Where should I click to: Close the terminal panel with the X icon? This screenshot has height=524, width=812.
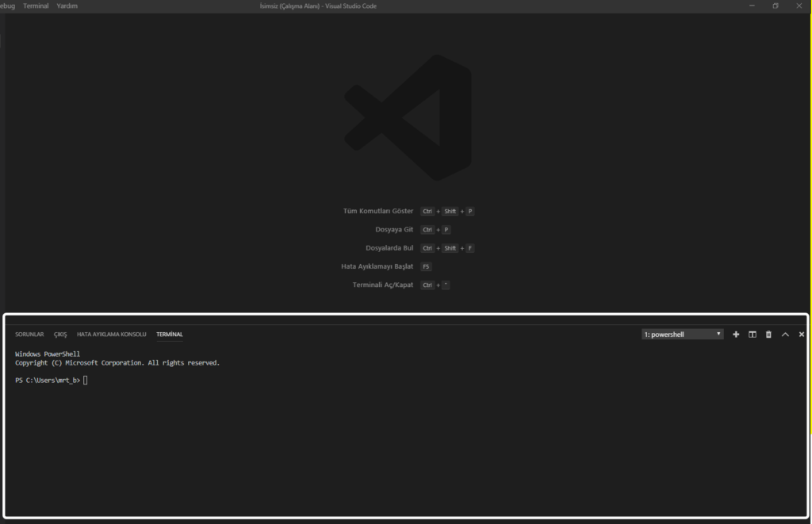[x=801, y=335]
